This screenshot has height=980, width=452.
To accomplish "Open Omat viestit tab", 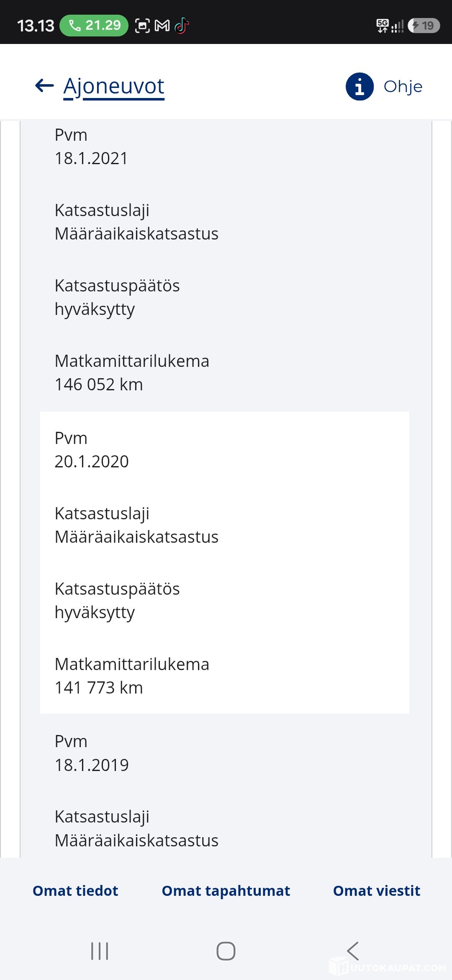I will coord(377,890).
